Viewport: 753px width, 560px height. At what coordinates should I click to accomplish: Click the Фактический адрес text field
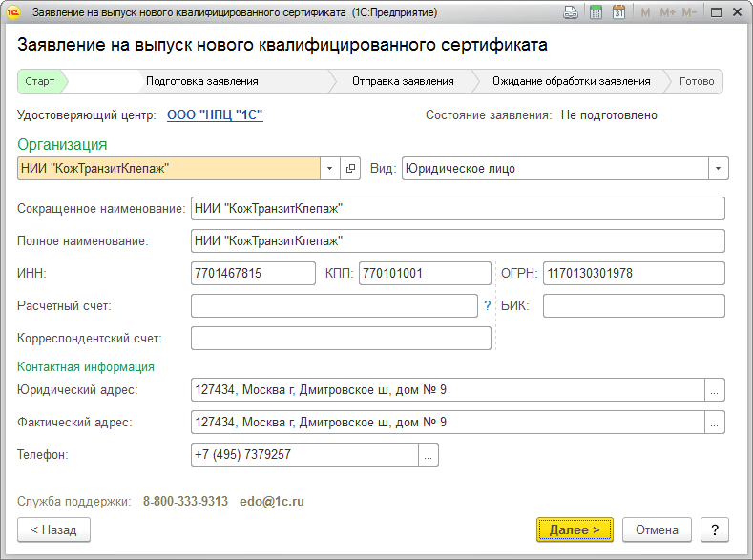click(448, 423)
